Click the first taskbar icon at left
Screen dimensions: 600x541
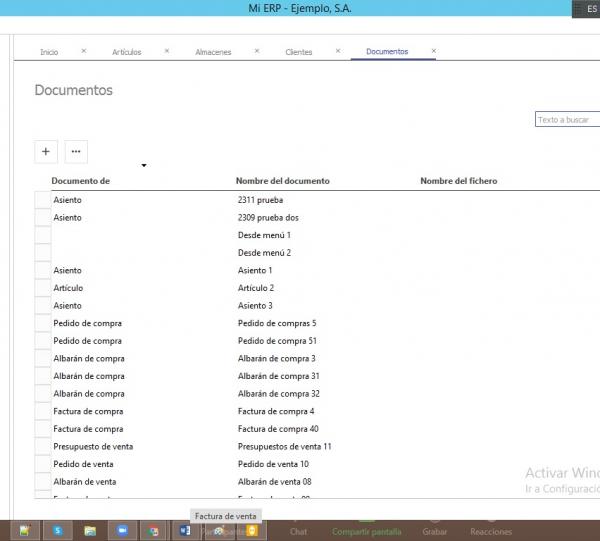pos(25,531)
